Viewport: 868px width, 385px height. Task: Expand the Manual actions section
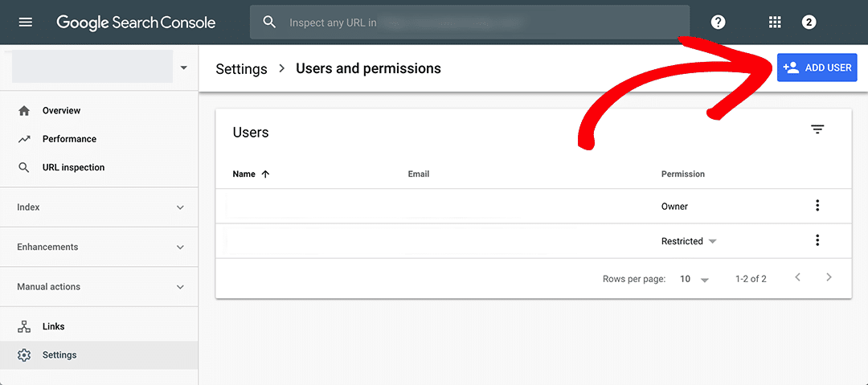(99, 287)
